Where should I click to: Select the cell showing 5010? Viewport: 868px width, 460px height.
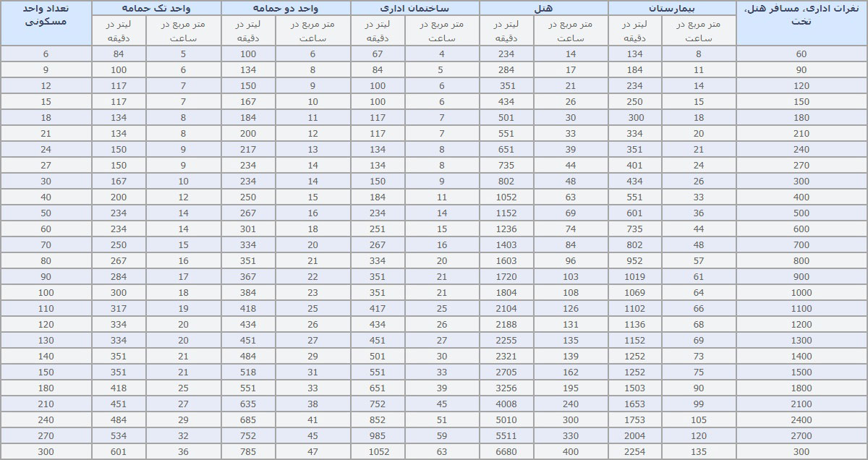coord(506,420)
